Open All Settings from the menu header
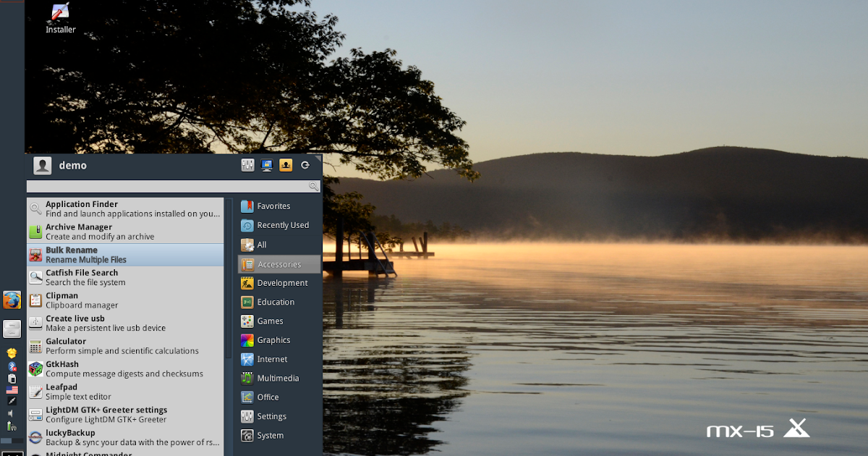 pos(247,165)
